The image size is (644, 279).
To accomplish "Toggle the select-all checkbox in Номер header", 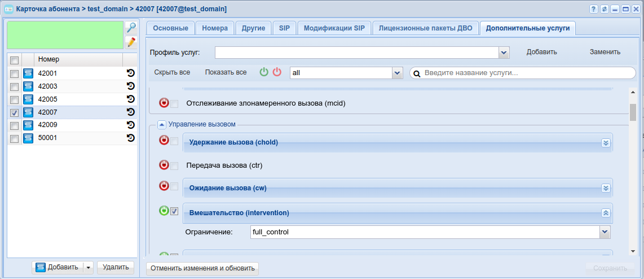I will pyautogui.click(x=14, y=60).
